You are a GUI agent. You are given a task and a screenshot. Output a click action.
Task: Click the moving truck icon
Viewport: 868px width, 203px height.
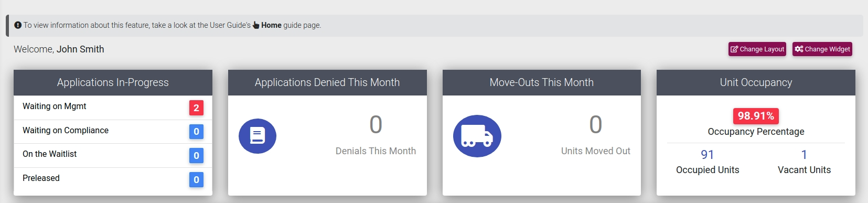(x=477, y=136)
